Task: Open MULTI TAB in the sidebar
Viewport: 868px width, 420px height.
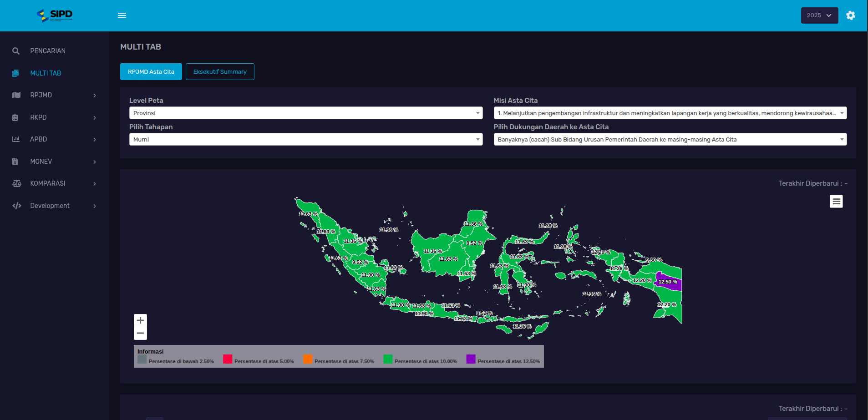Action: (x=46, y=73)
